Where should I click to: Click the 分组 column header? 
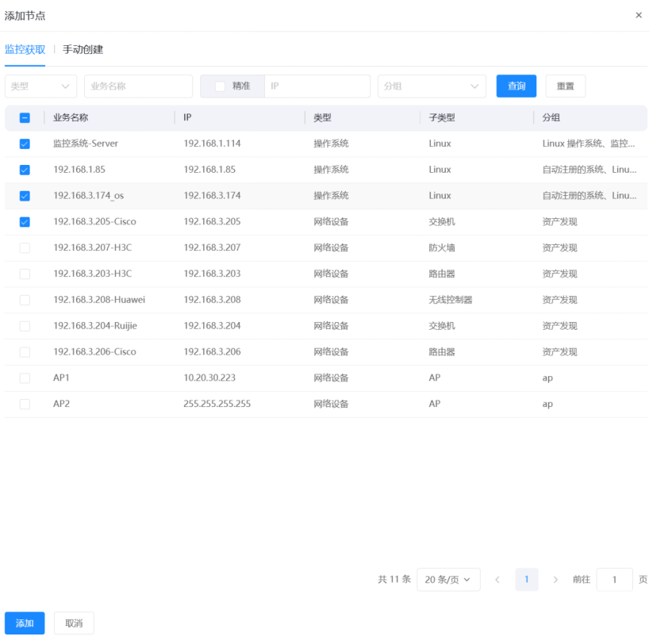[x=551, y=117]
